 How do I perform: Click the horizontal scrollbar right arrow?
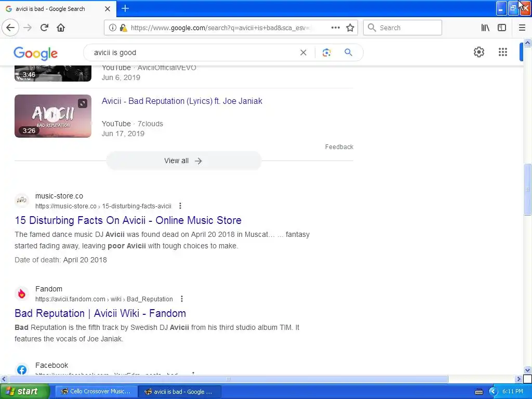point(518,379)
